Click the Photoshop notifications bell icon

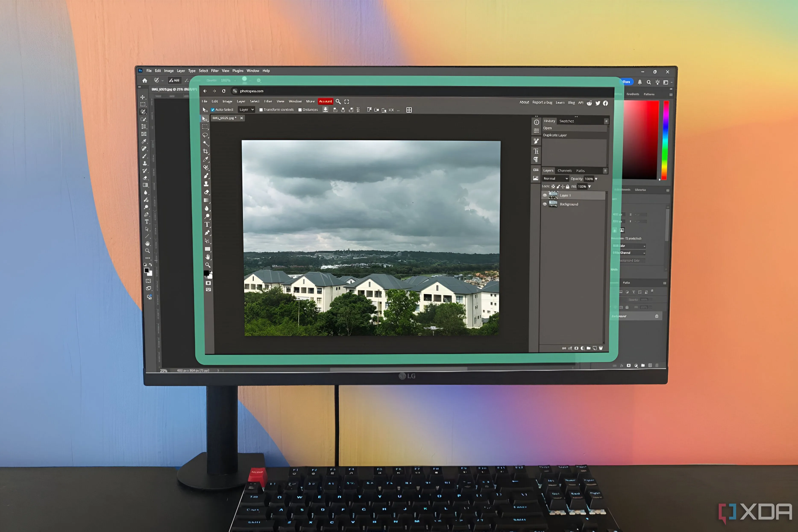pyautogui.click(x=640, y=82)
